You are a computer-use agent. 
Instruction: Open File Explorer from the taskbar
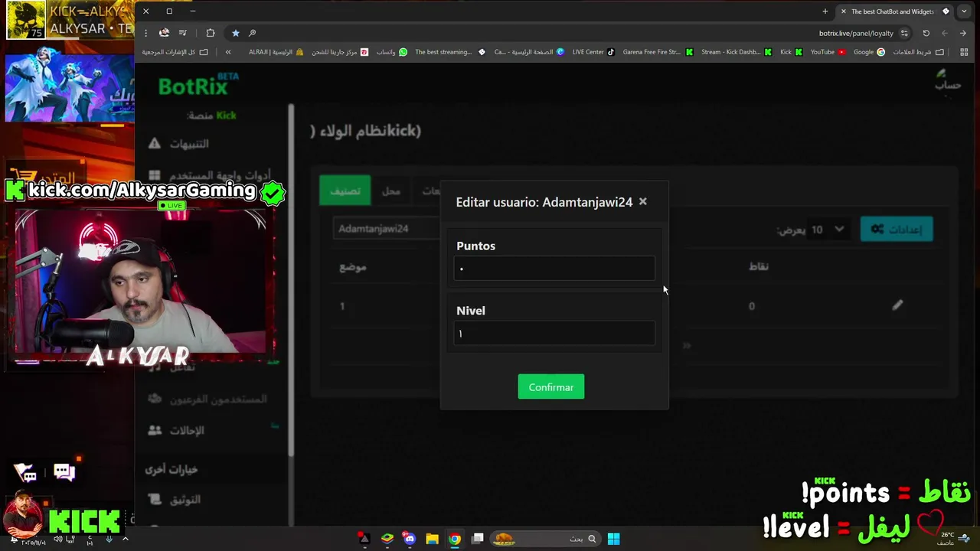tap(432, 539)
